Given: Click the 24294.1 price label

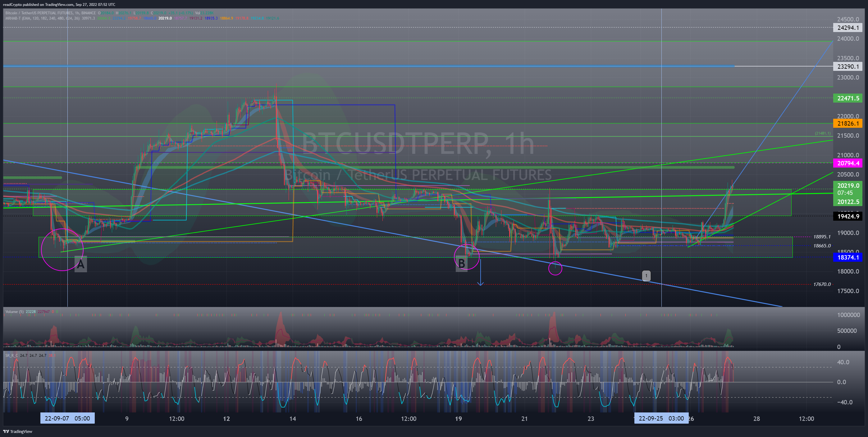Looking at the screenshot, I should 848,28.
